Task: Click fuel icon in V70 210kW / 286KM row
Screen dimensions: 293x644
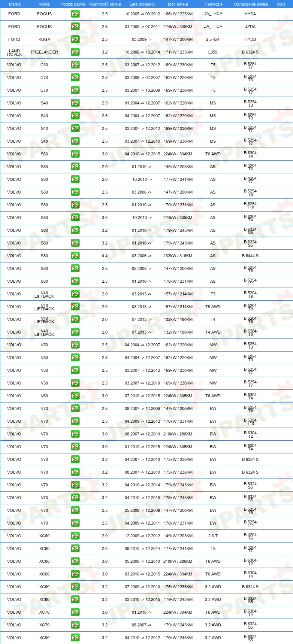Action: click(x=75, y=434)
